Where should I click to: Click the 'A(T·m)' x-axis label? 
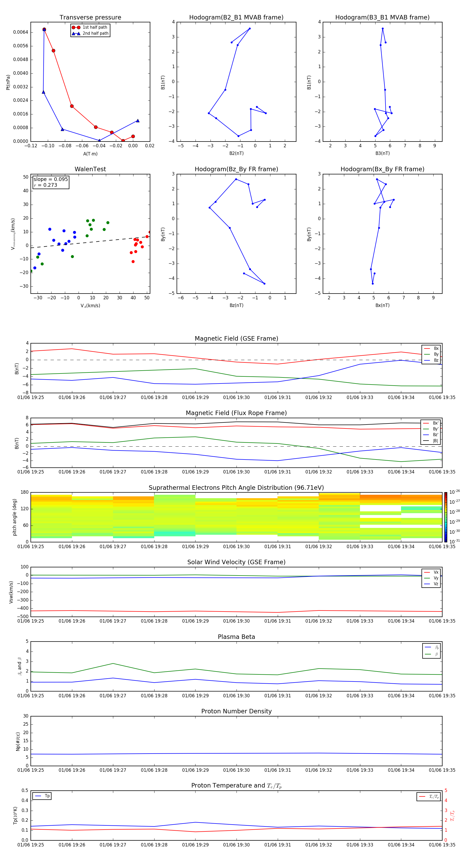[90, 154]
